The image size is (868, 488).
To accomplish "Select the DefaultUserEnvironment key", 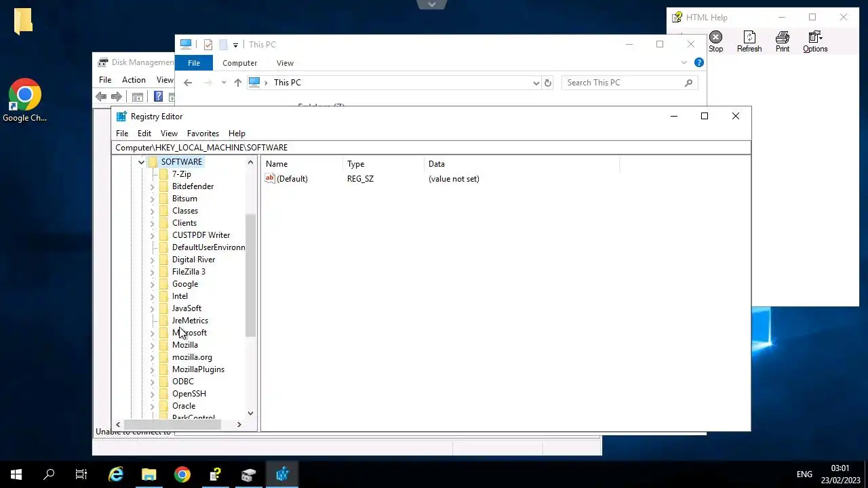I will tap(208, 247).
